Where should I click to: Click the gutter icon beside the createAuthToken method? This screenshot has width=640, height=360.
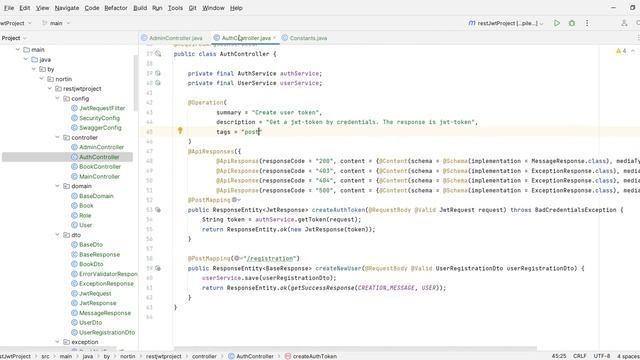[x=158, y=210]
